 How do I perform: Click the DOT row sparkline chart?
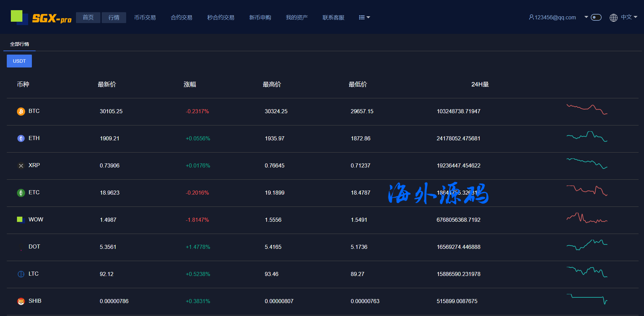[x=587, y=245]
